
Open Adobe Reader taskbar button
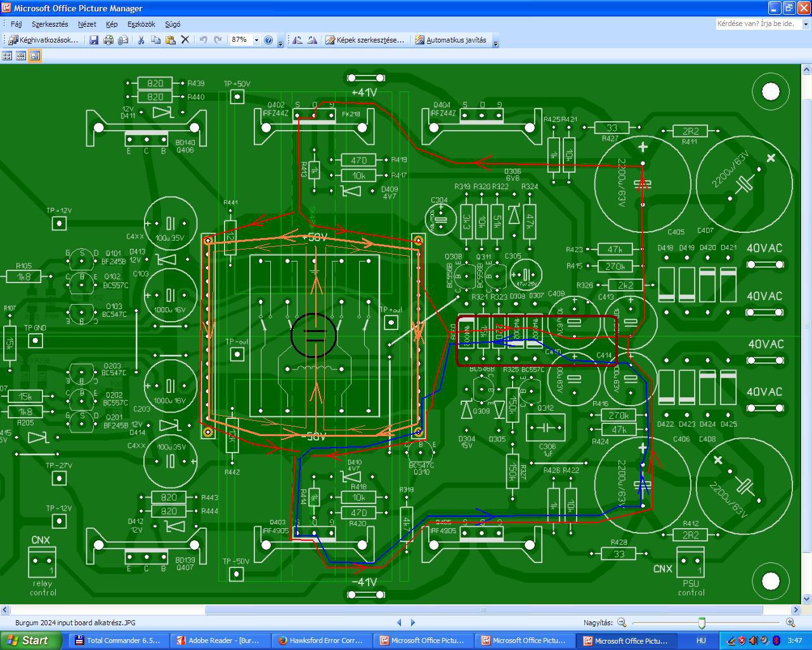219,640
